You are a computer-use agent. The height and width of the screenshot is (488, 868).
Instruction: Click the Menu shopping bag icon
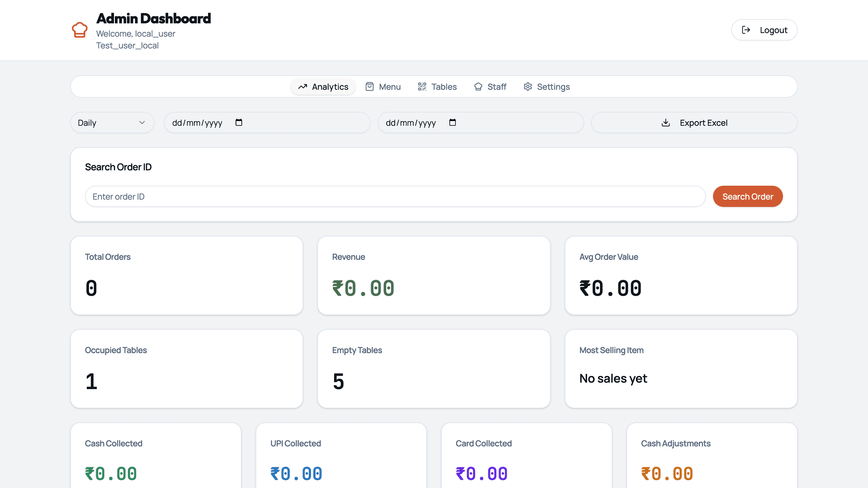pos(369,87)
